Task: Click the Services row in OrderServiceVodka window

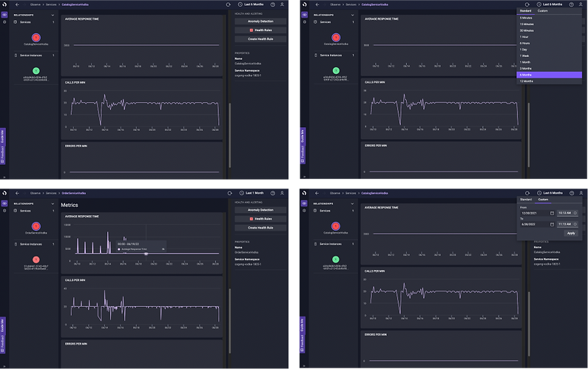Action: [34, 211]
